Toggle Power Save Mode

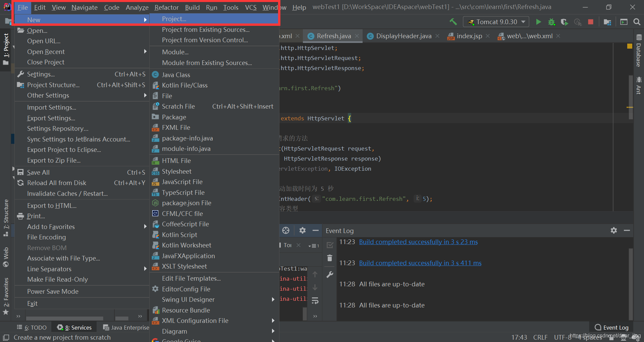(82, 291)
